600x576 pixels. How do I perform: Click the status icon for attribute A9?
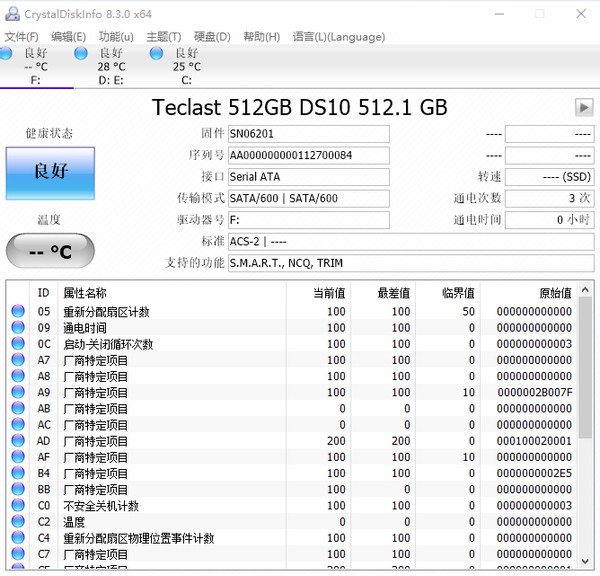coord(18,392)
